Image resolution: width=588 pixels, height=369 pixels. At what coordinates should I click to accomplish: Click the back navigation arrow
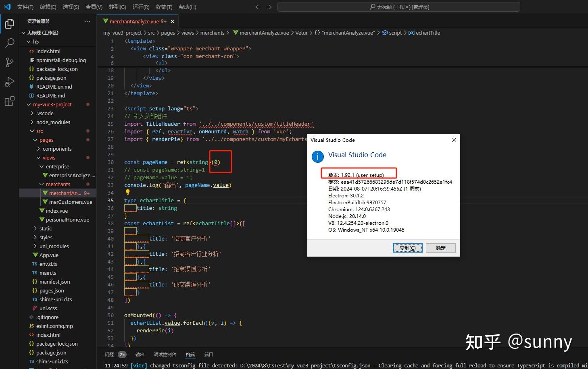(x=258, y=7)
